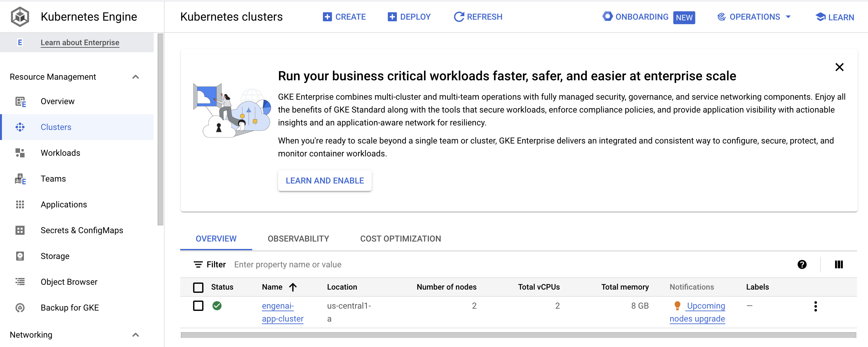Click the Refresh circular arrow icon
868x347 pixels.
459,17
